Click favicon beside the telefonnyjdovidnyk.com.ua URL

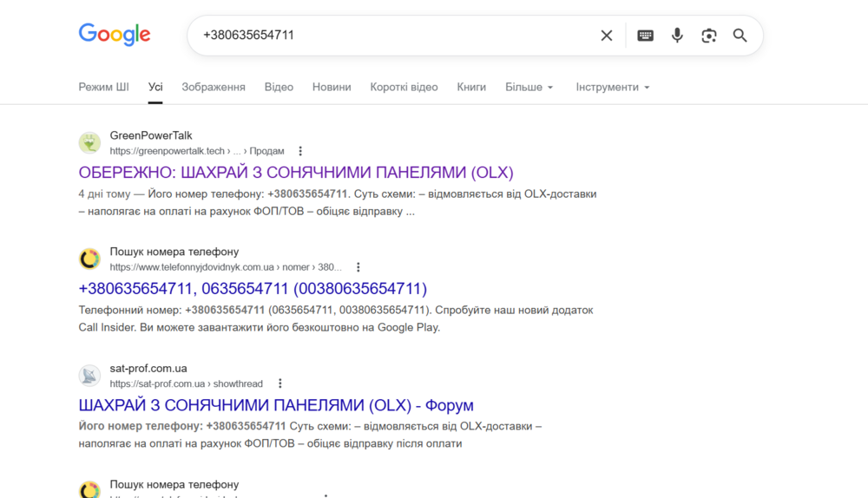tap(89, 259)
